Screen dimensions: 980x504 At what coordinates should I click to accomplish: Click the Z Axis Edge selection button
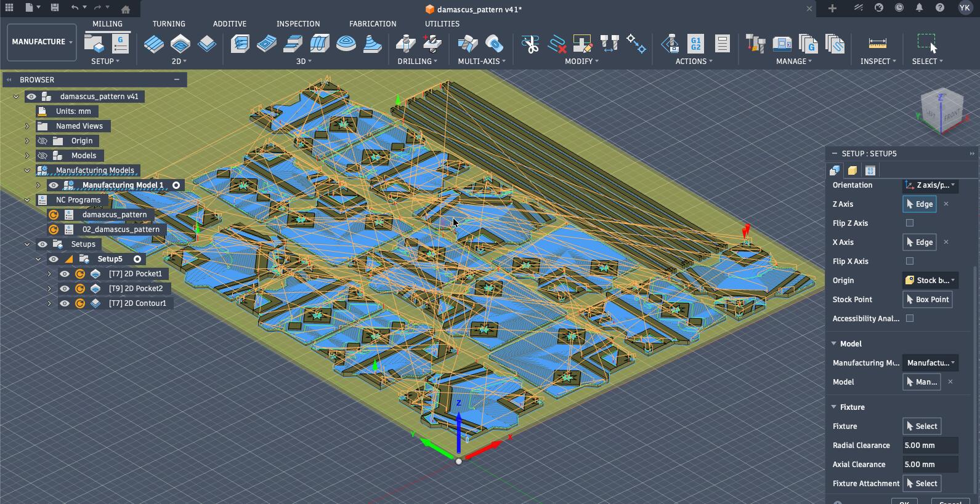[920, 204]
